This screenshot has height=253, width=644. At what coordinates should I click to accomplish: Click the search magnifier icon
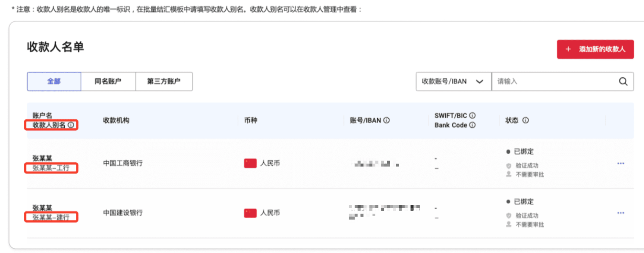click(x=623, y=81)
